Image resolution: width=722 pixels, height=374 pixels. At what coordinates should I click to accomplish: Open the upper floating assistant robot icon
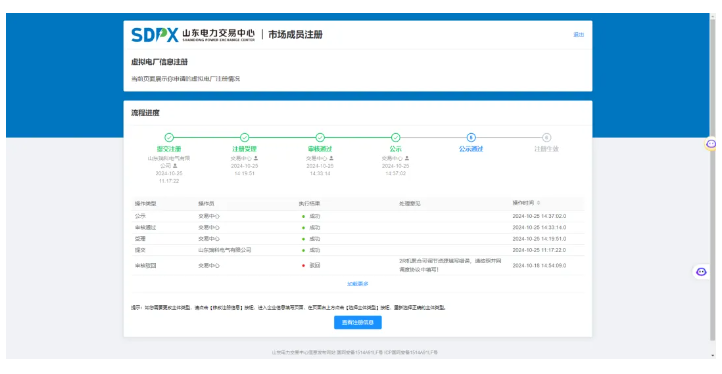(x=711, y=144)
